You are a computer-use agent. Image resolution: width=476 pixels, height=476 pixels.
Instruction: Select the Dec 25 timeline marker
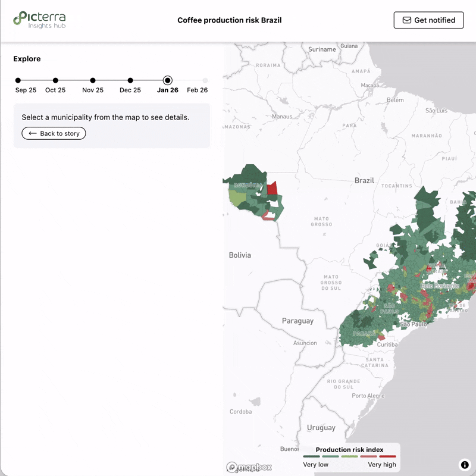pos(130,80)
